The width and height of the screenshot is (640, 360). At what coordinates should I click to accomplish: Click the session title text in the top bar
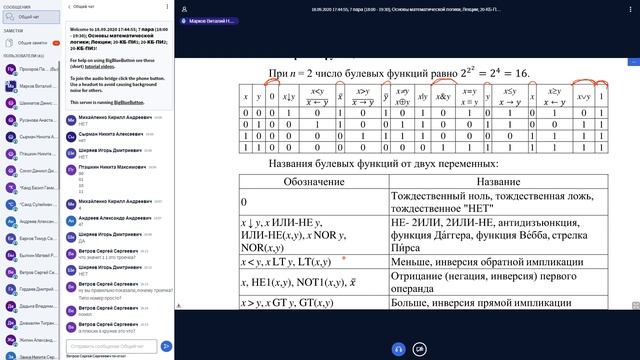(406, 9)
